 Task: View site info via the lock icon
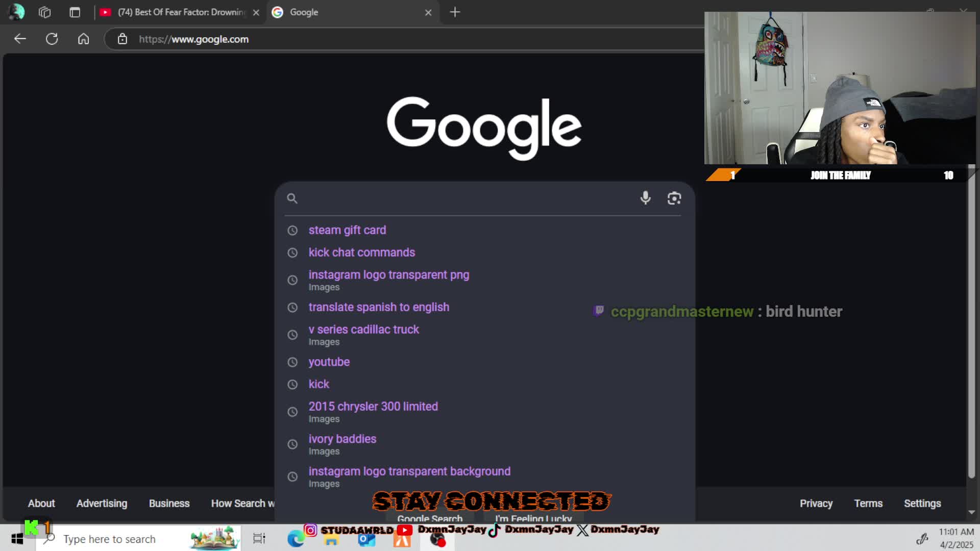coord(122,39)
